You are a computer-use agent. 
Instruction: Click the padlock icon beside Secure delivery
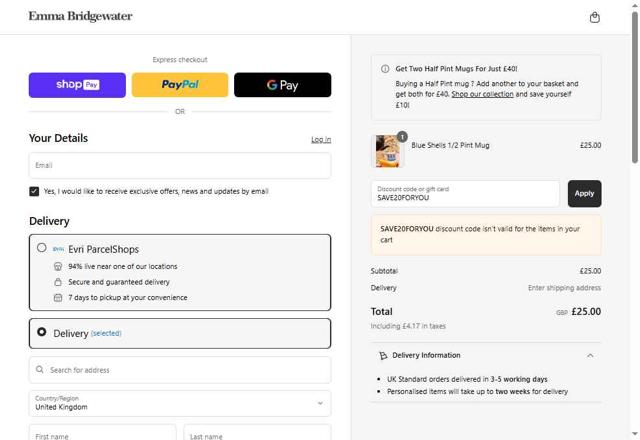point(58,282)
